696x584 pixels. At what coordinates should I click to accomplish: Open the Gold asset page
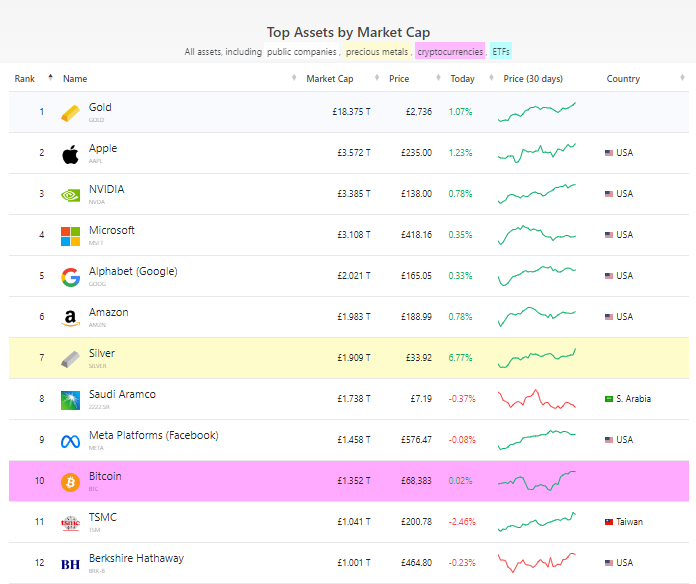coord(100,107)
